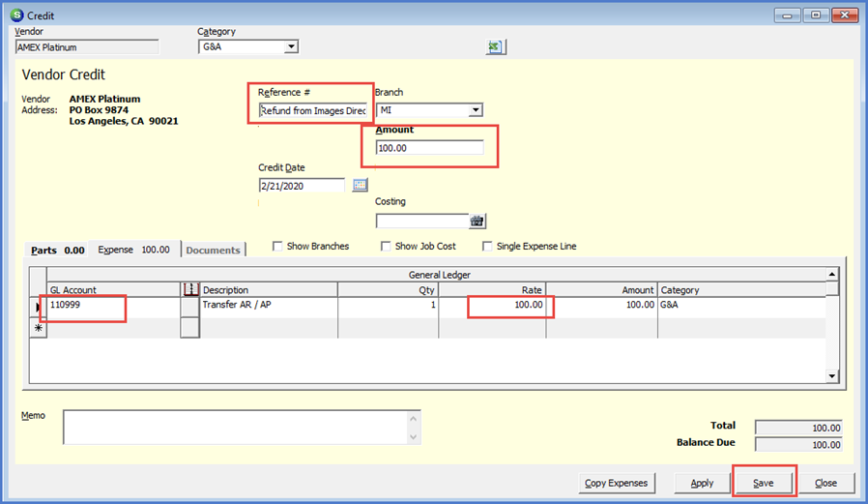
Task: Click the Reference # input field
Action: (313, 110)
